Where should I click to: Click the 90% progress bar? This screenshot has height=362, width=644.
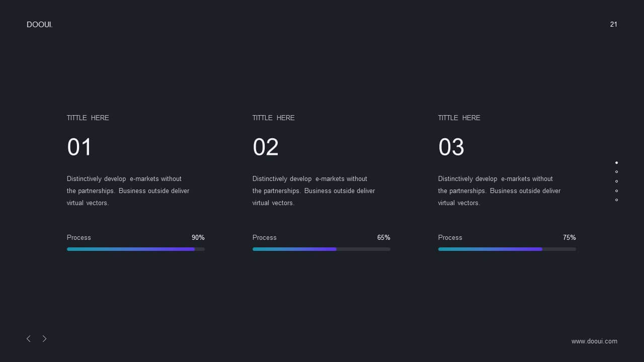point(136,249)
